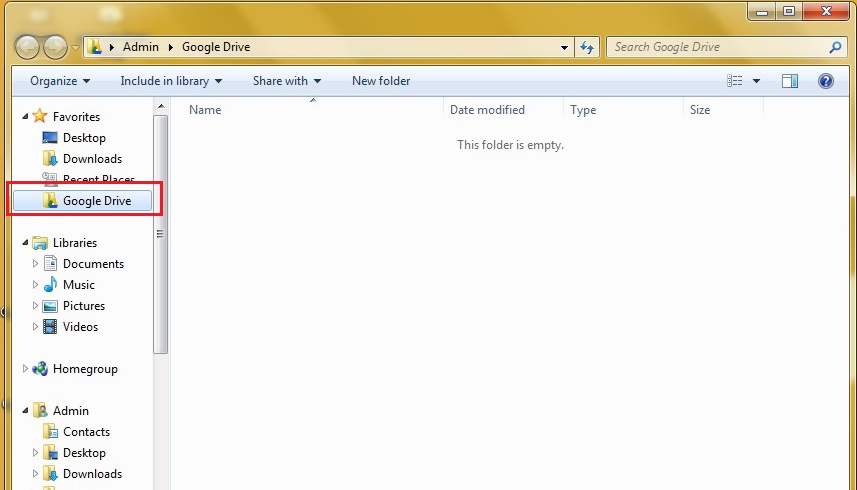Open Google Drive in Favorites
The width and height of the screenshot is (857, 490).
click(96, 201)
